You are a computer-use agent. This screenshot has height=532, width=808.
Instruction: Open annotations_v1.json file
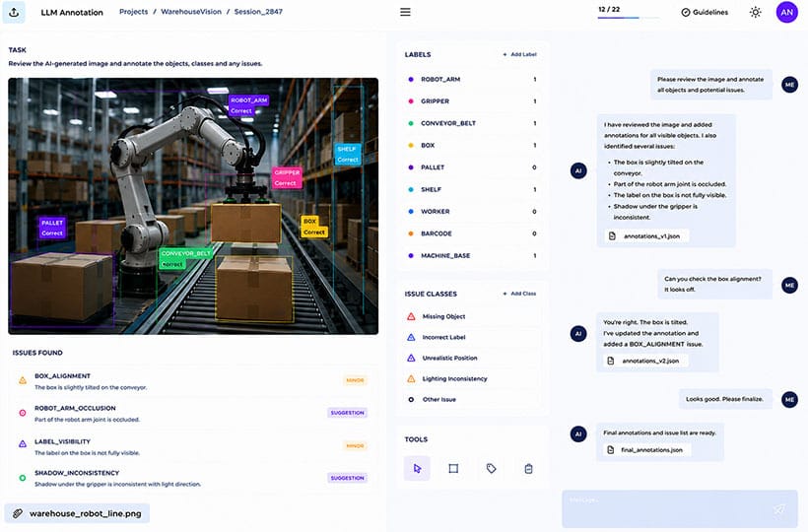(646, 235)
